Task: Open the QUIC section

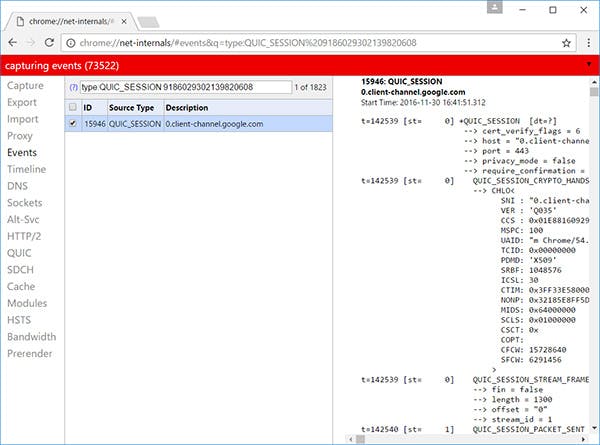Action: pos(19,253)
